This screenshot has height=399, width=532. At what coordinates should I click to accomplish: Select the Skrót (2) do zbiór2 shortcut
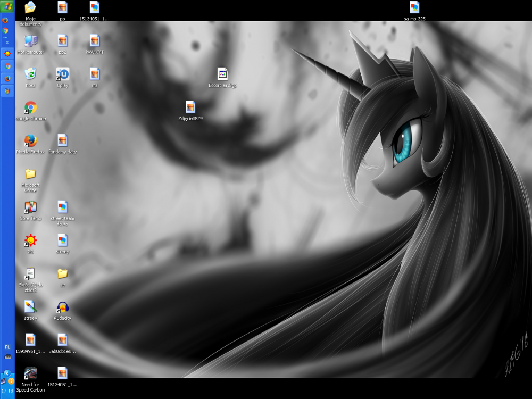point(30,274)
